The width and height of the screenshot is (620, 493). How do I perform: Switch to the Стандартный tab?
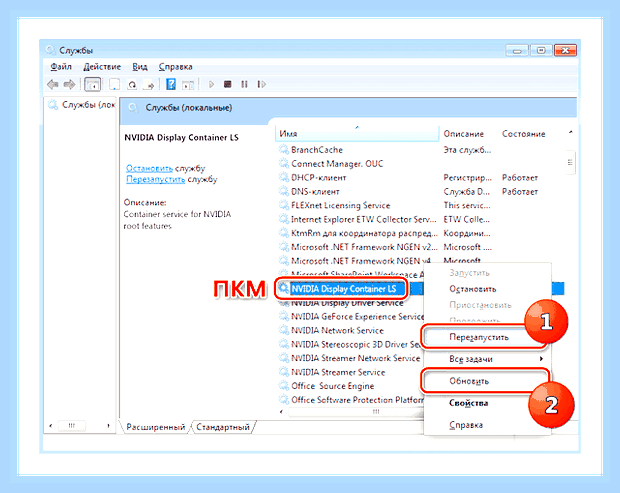tap(223, 427)
